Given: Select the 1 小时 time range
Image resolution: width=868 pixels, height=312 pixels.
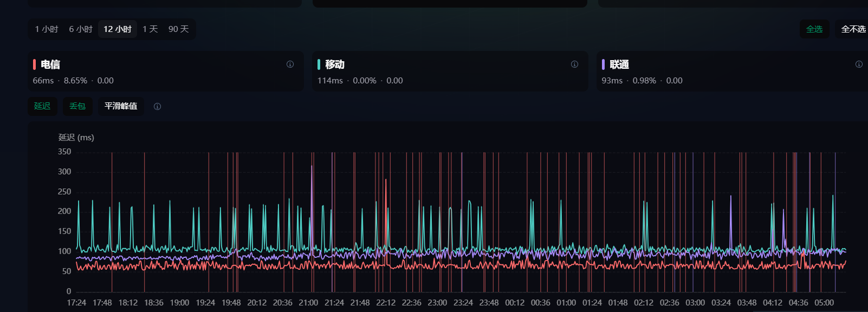Looking at the screenshot, I should [47, 29].
